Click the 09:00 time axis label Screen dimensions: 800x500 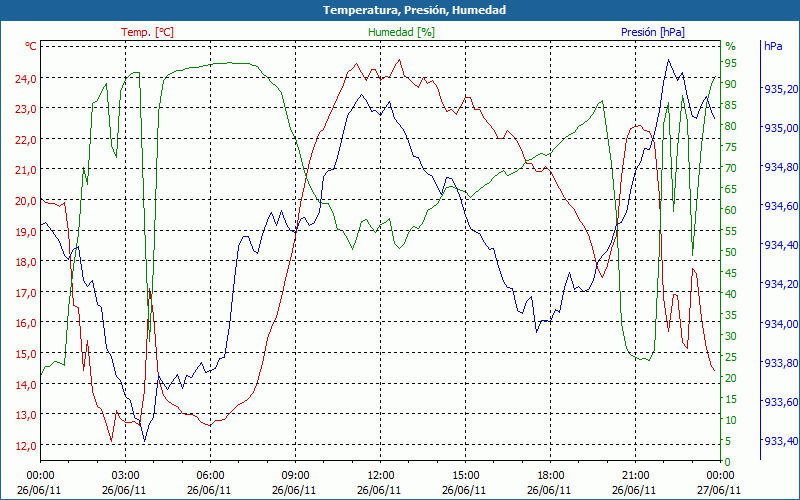point(295,476)
